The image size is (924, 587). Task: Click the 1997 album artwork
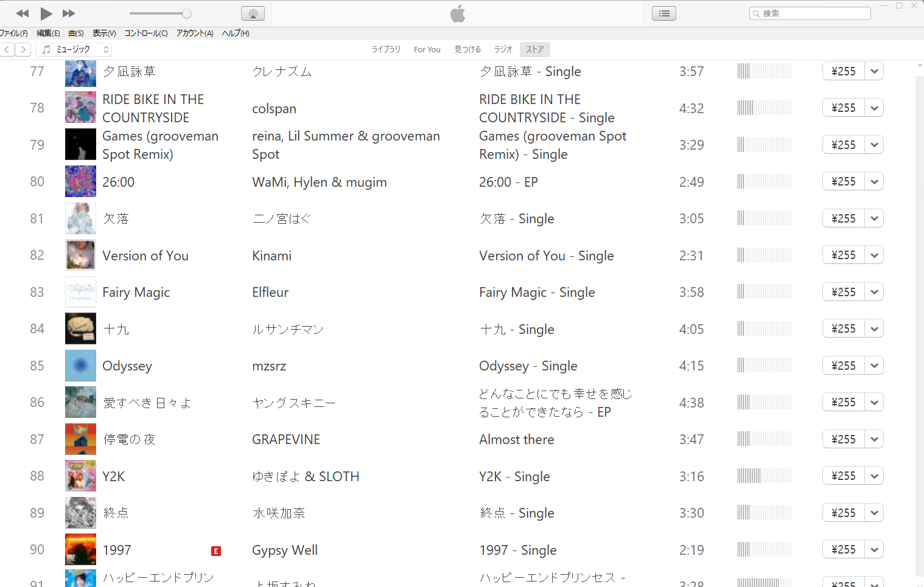pyautogui.click(x=80, y=549)
